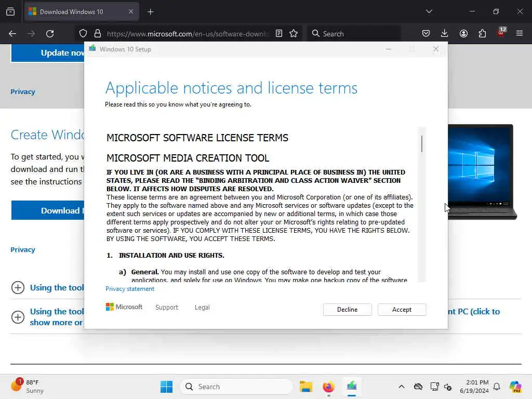Open the list all tabs dropdown
The width and height of the screenshot is (532, 399).
429,11
